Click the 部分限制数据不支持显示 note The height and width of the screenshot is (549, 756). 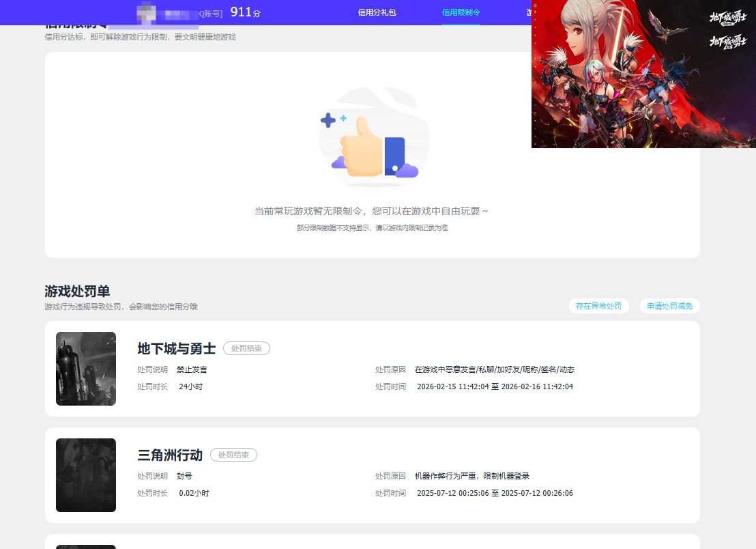tap(373, 227)
